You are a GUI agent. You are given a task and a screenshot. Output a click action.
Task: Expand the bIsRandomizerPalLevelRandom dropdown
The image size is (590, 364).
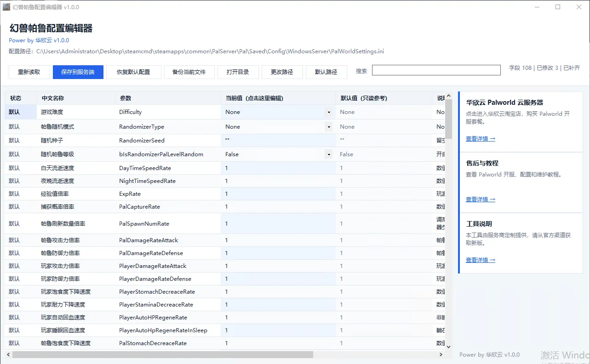coord(329,154)
